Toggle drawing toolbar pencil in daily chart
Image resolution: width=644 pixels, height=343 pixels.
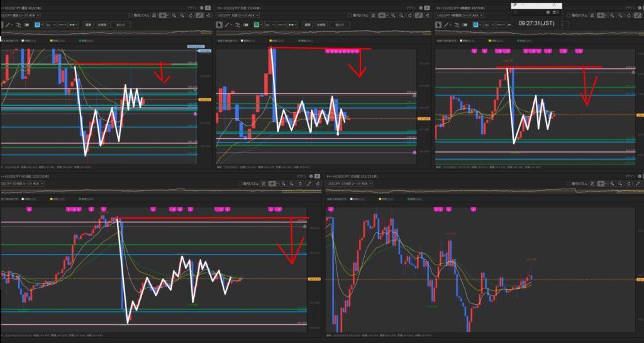(x=418, y=15)
